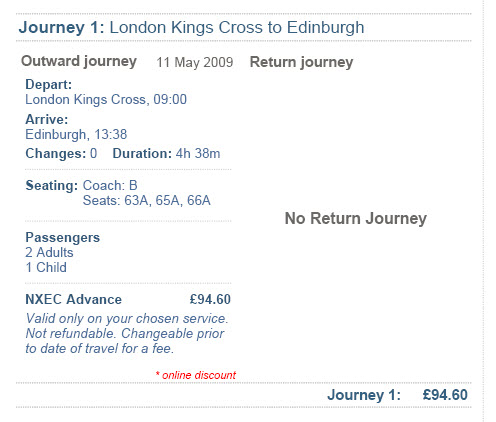The image size is (496, 422).
Task: Select the Seats 63A, 65A, 66A line
Action: click(147, 200)
